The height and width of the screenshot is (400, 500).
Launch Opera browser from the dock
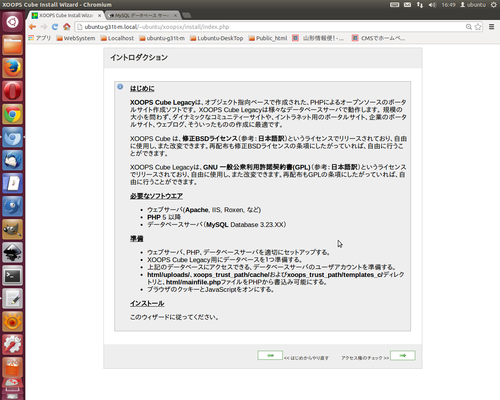pos(12,91)
